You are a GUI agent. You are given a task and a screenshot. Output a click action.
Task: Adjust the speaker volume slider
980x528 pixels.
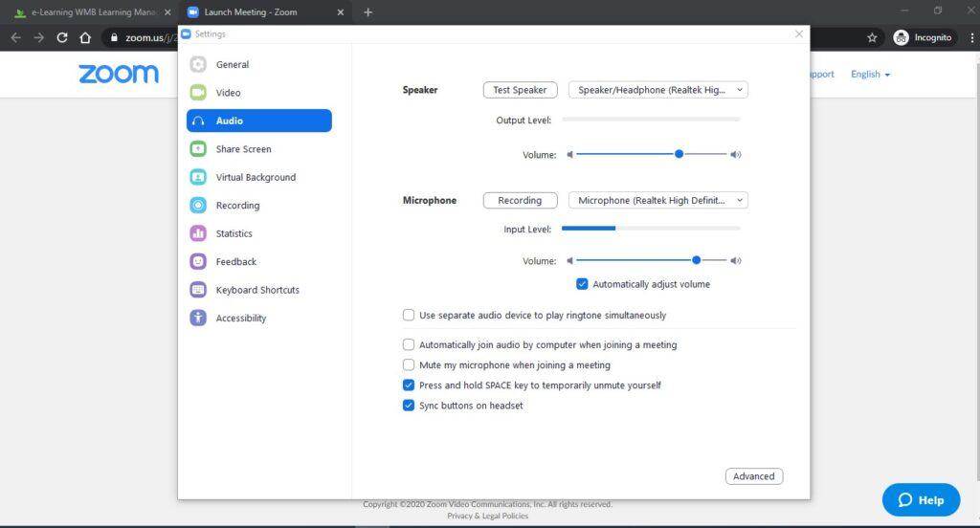679,154
